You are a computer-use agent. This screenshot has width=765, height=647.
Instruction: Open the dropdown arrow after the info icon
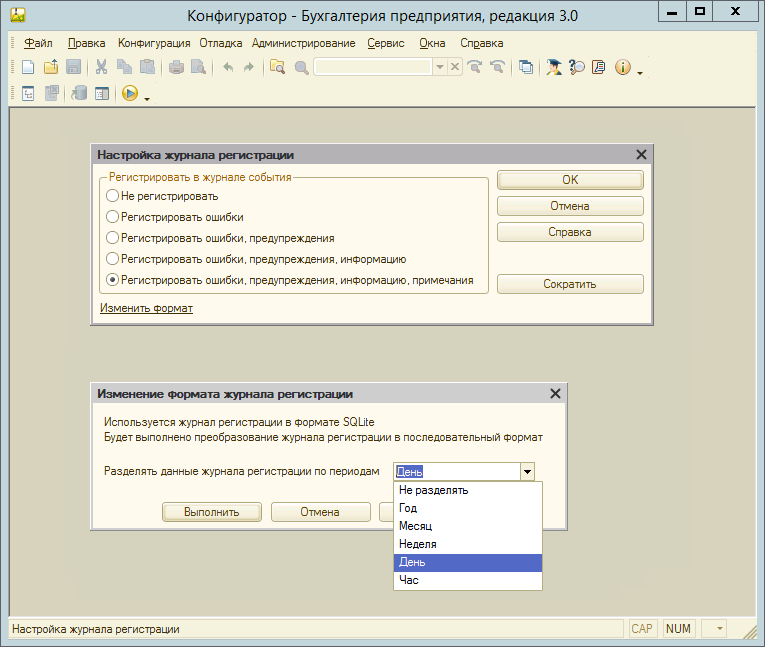[640, 74]
